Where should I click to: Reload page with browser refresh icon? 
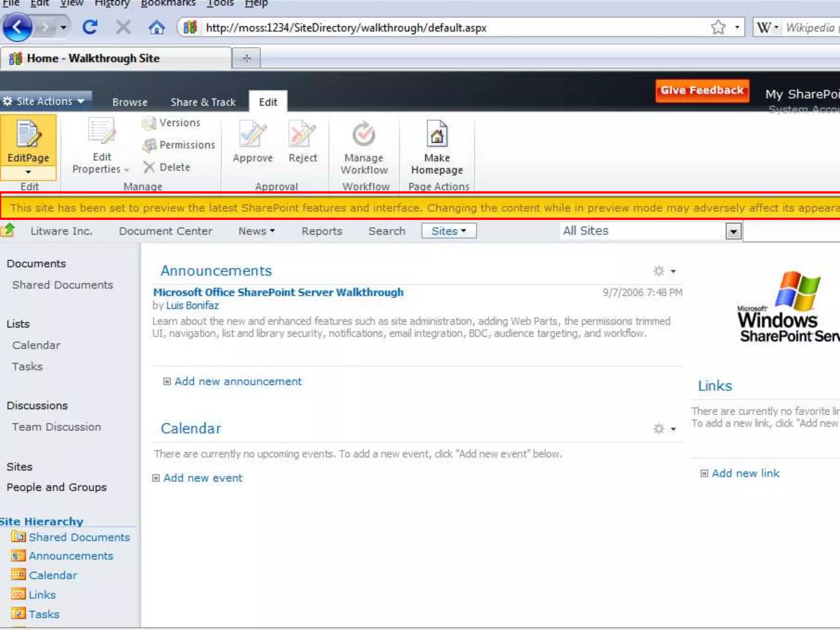(90, 27)
